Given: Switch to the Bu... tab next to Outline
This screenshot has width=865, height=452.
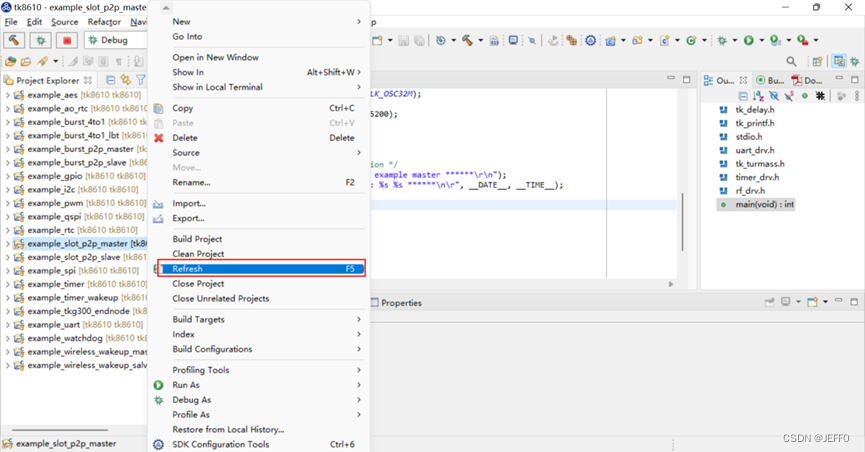Looking at the screenshot, I should (770, 80).
